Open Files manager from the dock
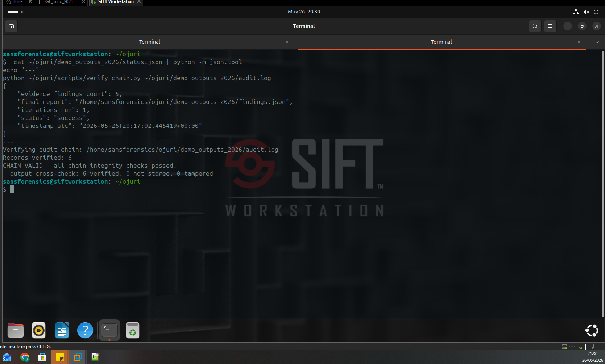The image size is (605, 364). pos(16,330)
